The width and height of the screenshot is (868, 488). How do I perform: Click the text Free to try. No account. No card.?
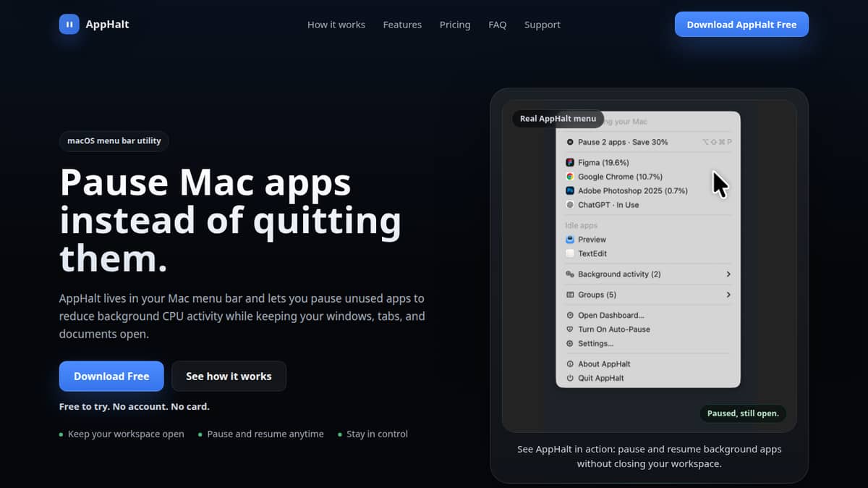135,407
